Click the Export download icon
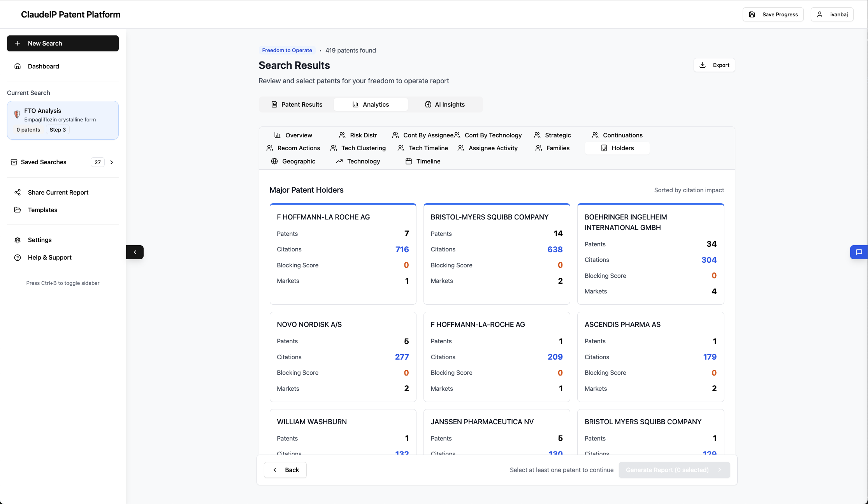The height and width of the screenshot is (504, 868). [x=703, y=65]
